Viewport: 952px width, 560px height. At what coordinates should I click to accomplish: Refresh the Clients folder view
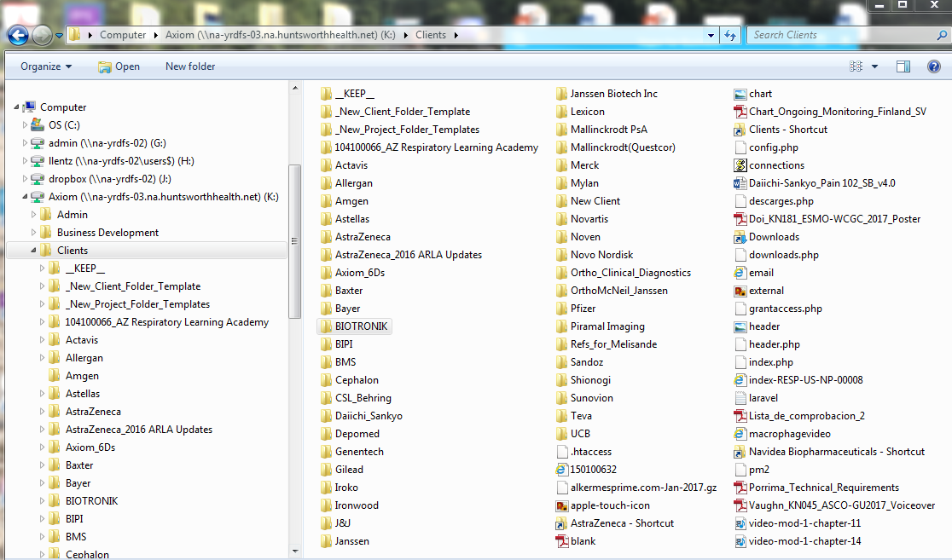point(730,35)
